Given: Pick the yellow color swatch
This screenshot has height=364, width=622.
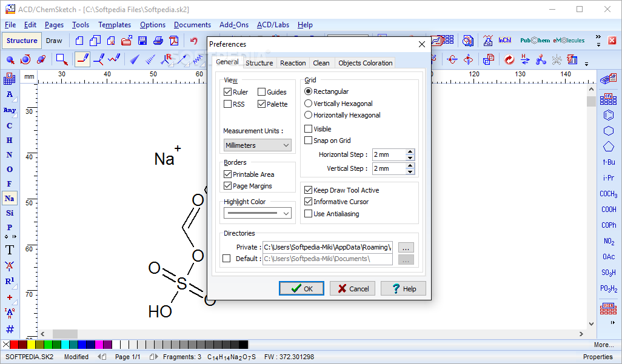Looking at the screenshot, I should [x=32, y=345].
